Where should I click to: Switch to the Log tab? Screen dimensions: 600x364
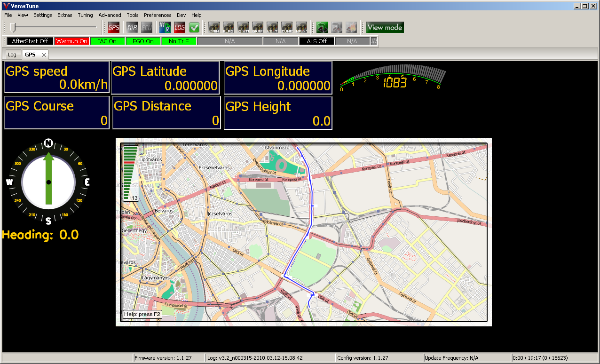point(12,55)
